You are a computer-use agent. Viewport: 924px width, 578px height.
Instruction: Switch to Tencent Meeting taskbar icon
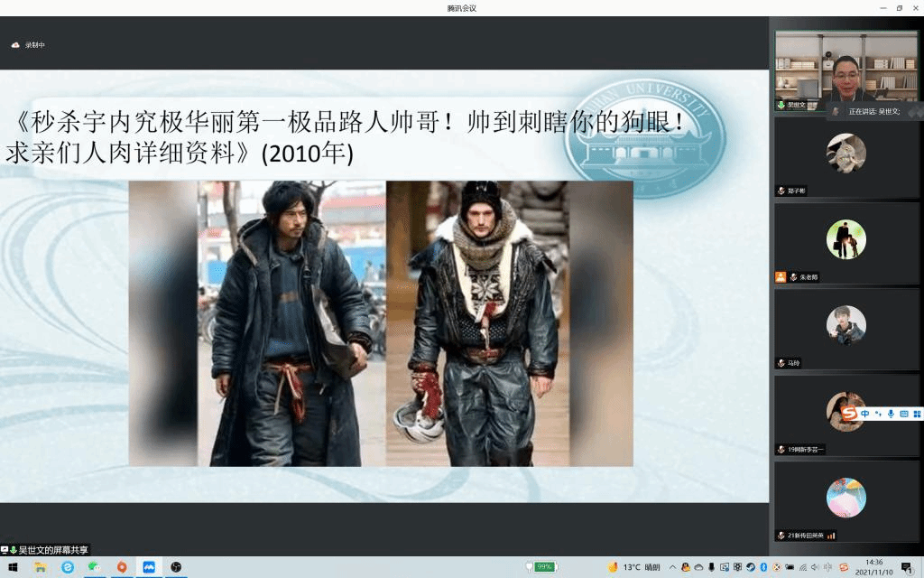149,567
